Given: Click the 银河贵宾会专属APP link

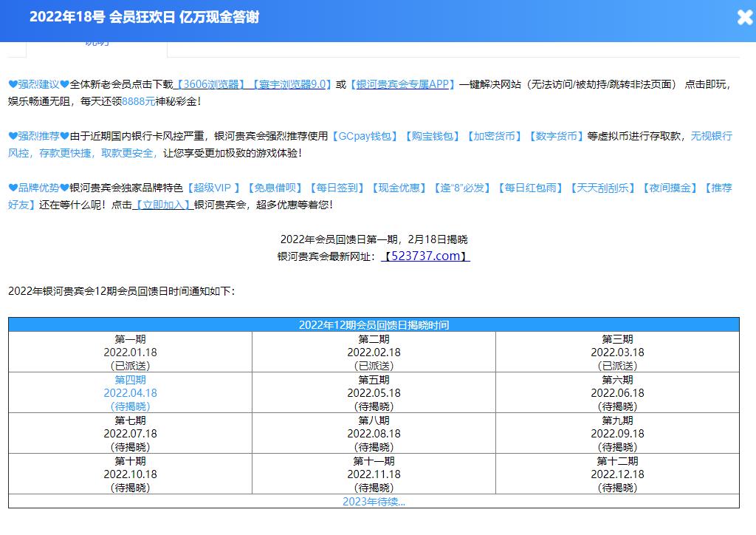Looking at the screenshot, I should pos(402,84).
